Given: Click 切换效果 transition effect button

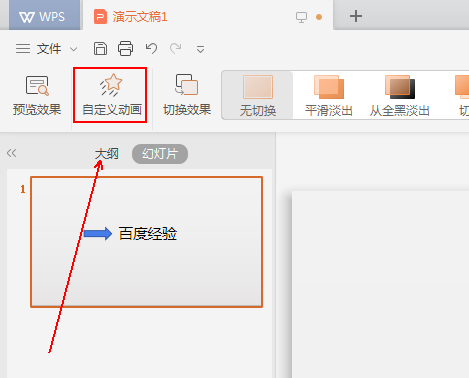Looking at the screenshot, I should [187, 95].
